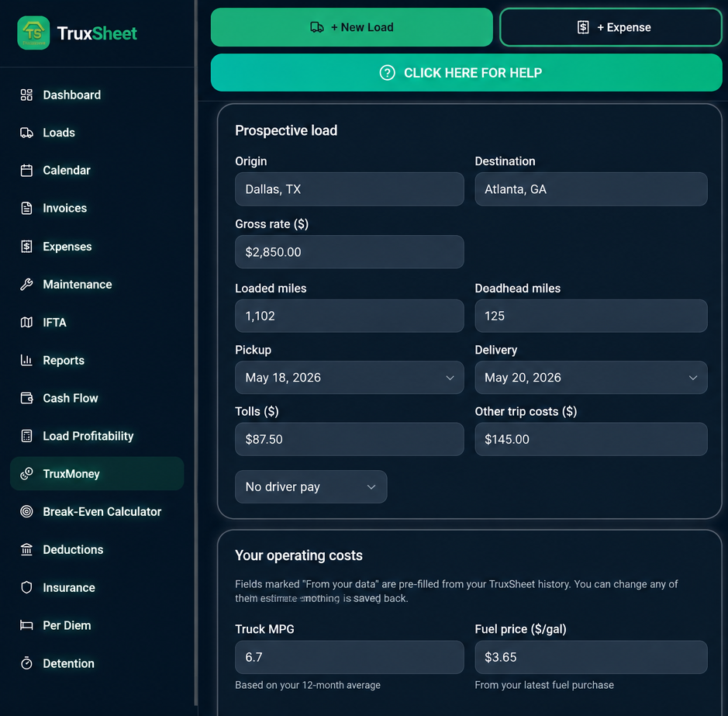Open the Pickup date dropdown
Screen dimensions: 728x716
(349, 378)
